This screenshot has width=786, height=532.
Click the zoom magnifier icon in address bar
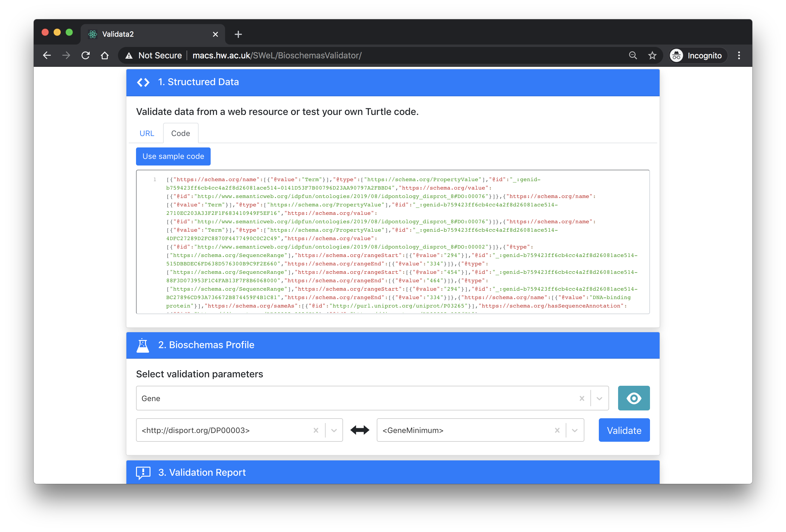[633, 55]
